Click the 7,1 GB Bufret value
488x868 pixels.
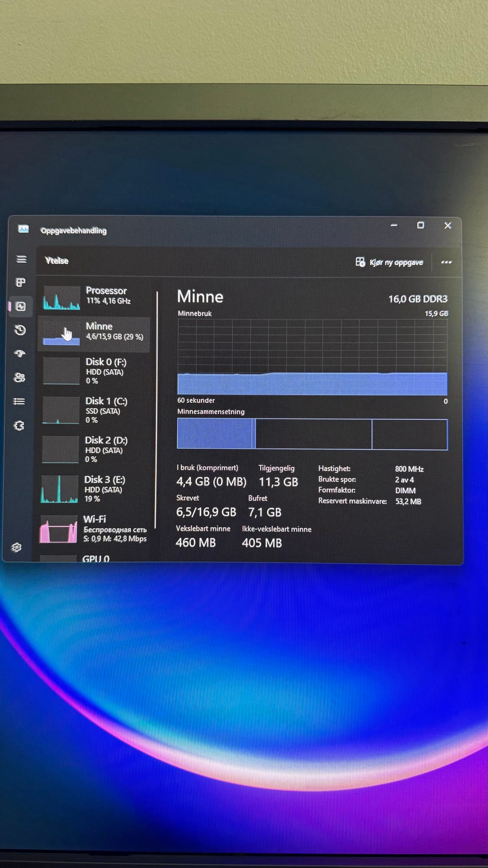pyautogui.click(x=265, y=512)
